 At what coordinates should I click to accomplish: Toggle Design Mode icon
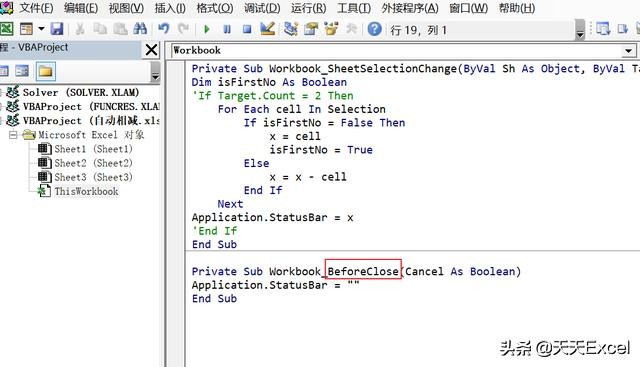268,29
